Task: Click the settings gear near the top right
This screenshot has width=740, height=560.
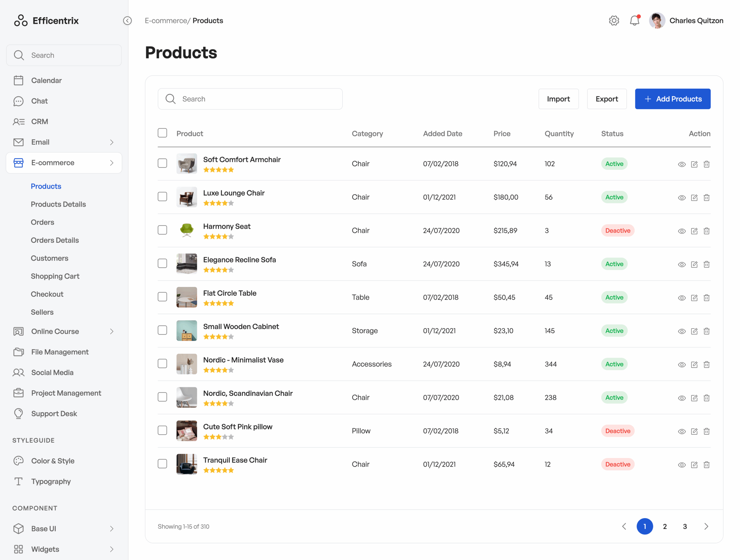Action: pos(614,21)
